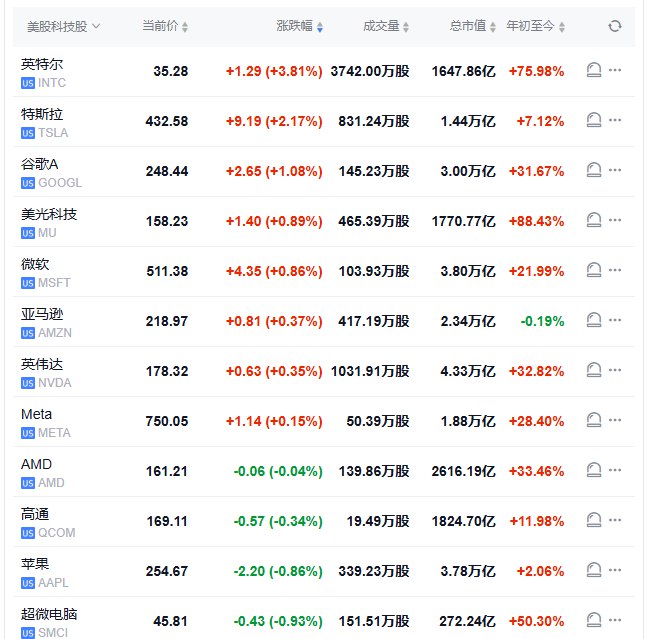The width and height of the screenshot is (648, 639).
Task: Click the QCOM ticker symbol
Action: [x=57, y=533]
